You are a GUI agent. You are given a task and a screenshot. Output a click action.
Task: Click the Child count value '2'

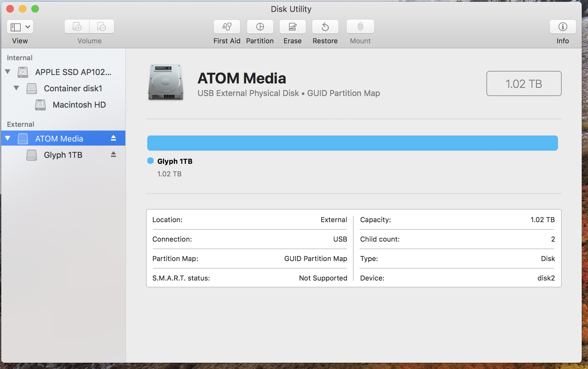click(x=553, y=239)
